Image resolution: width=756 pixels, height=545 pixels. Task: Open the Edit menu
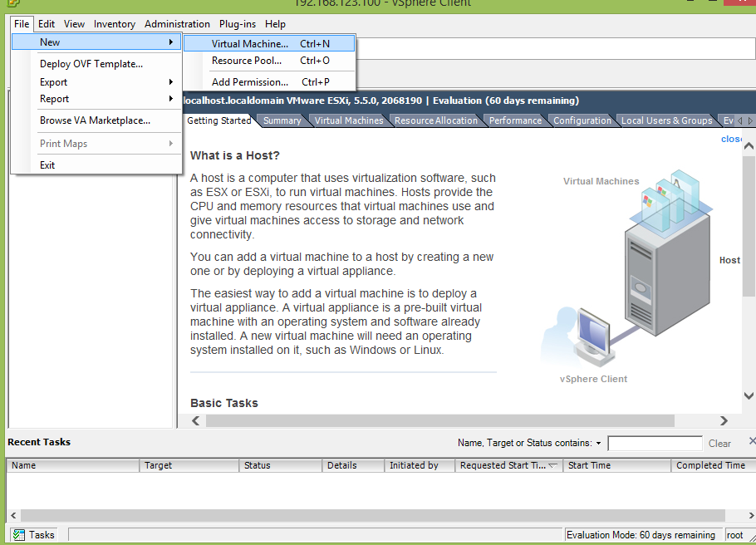47,24
